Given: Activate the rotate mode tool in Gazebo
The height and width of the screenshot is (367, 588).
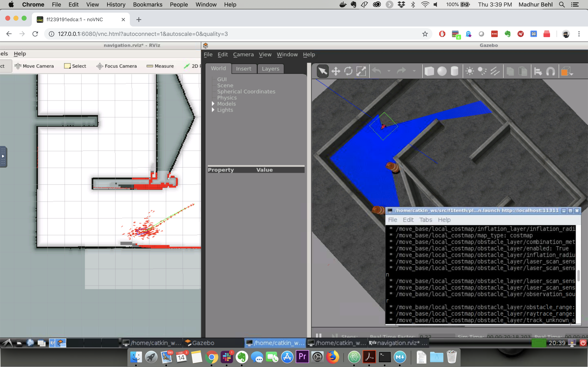Looking at the screenshot, I should (348, 71).
